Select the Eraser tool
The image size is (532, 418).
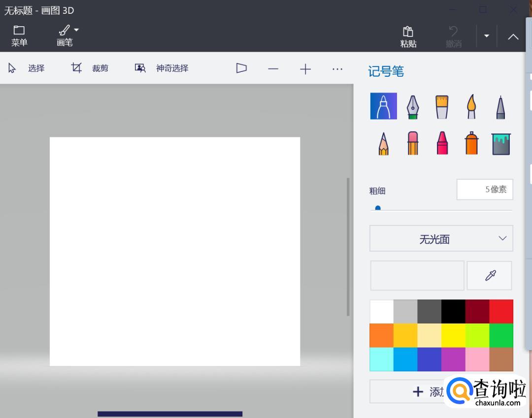[412, 143]
